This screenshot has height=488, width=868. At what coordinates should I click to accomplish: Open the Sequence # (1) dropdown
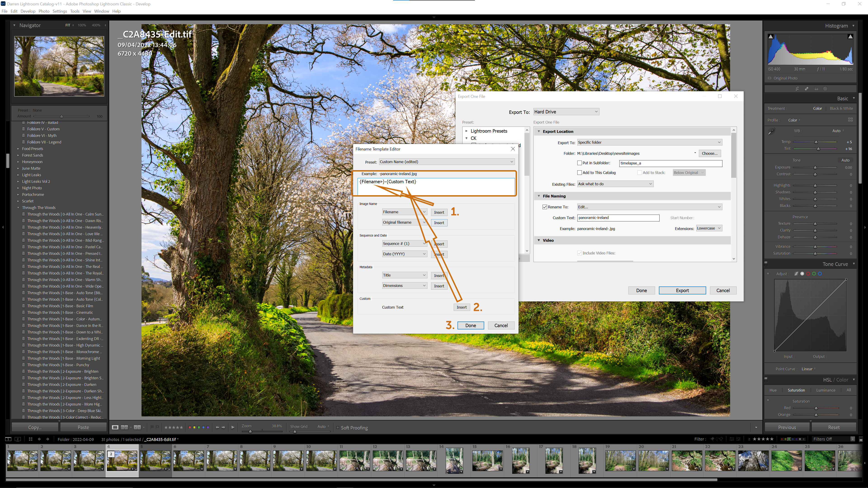tap(404, 244)
